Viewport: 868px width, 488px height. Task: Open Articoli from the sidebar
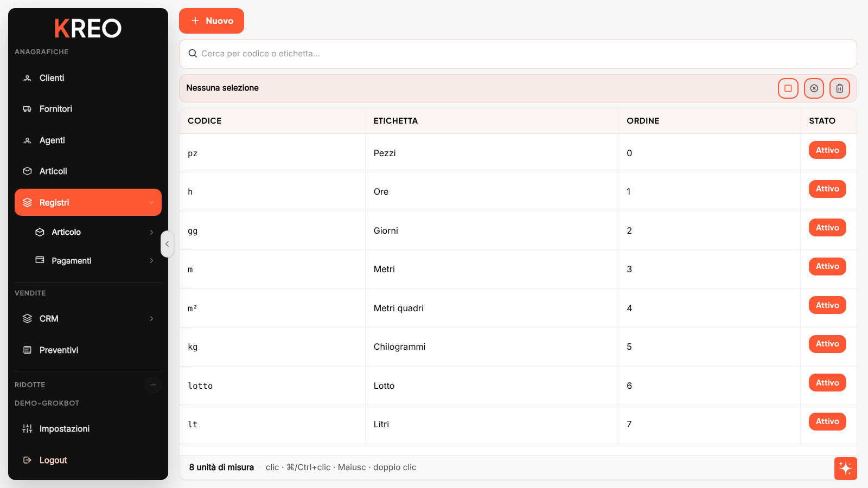pos(88,171)
